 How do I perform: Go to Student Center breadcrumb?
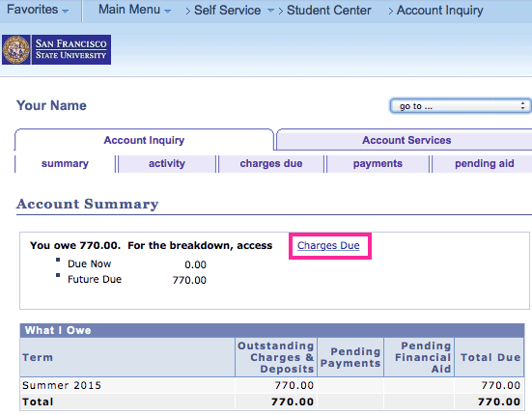(x=329, y=11)
